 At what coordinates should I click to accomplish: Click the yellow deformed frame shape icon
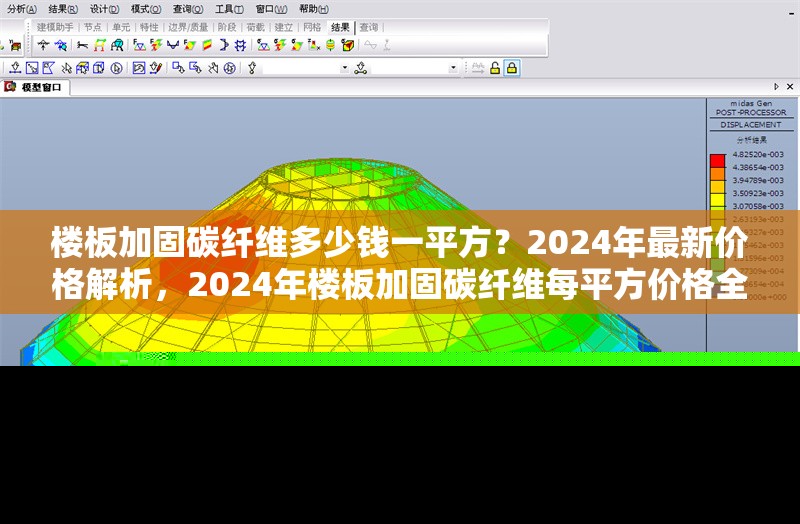99,45
